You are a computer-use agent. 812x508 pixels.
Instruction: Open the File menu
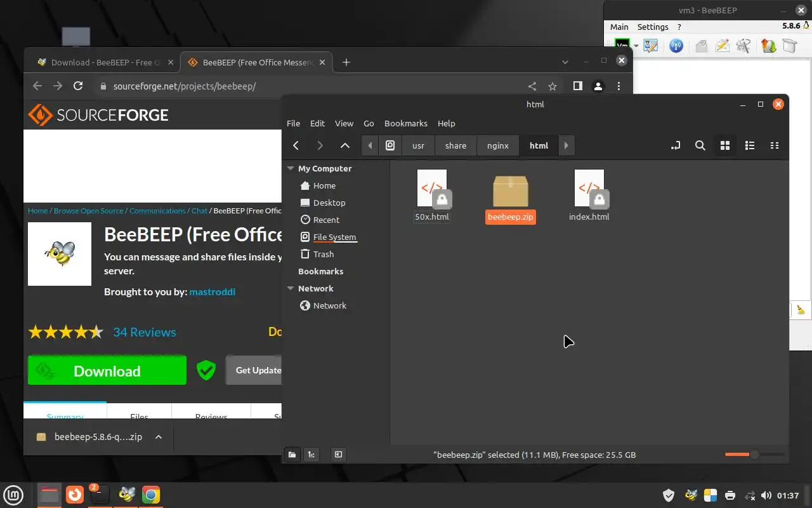coord(293,123)
